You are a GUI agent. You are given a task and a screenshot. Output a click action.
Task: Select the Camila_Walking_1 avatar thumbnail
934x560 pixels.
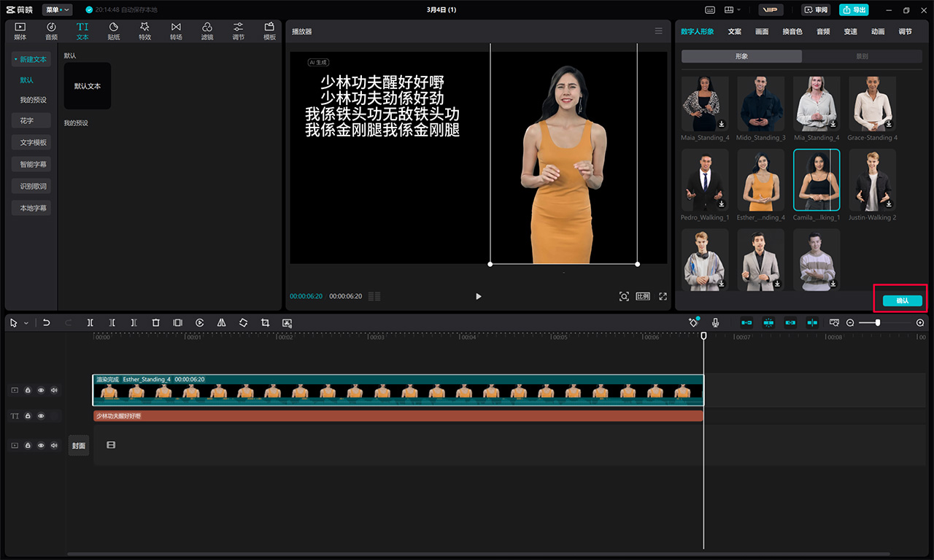click(x=817, y=179)
